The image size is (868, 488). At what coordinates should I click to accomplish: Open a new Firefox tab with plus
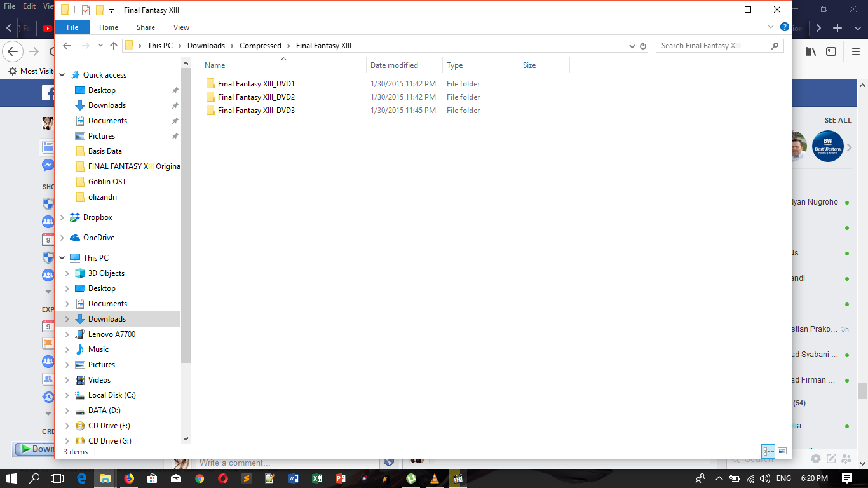click(837, 28)
